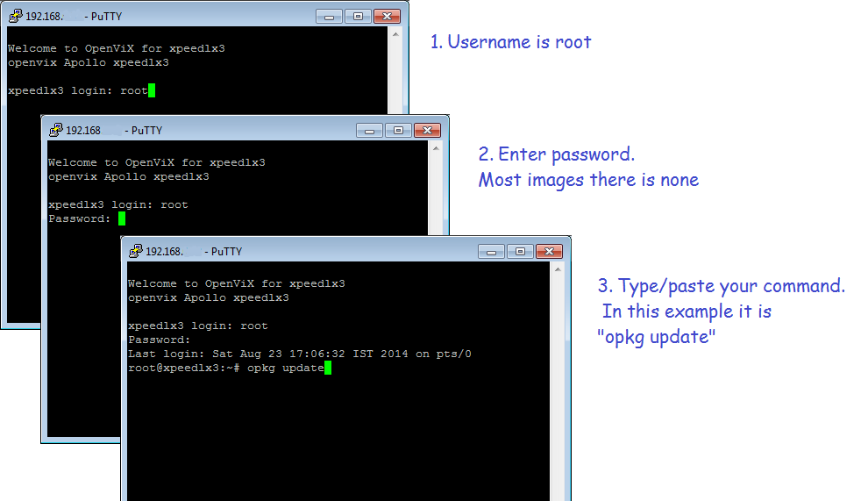Minimize the first PuTTY window showing root login

click(329, 17)
